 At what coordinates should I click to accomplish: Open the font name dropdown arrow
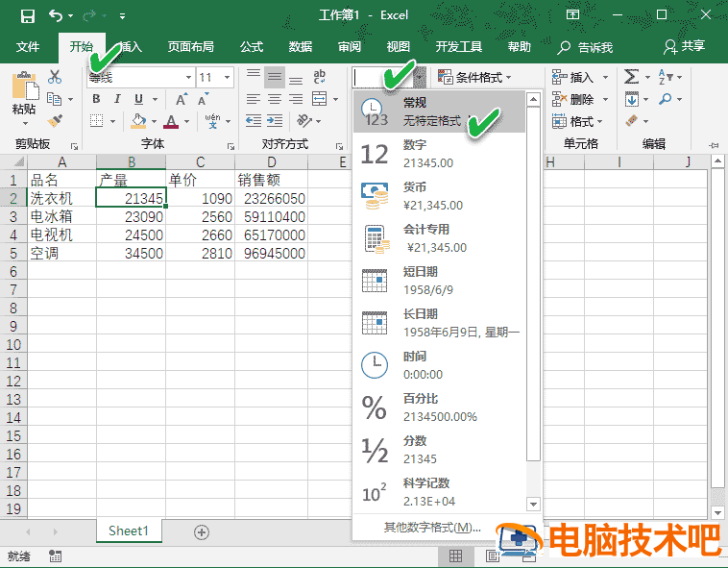188,77
